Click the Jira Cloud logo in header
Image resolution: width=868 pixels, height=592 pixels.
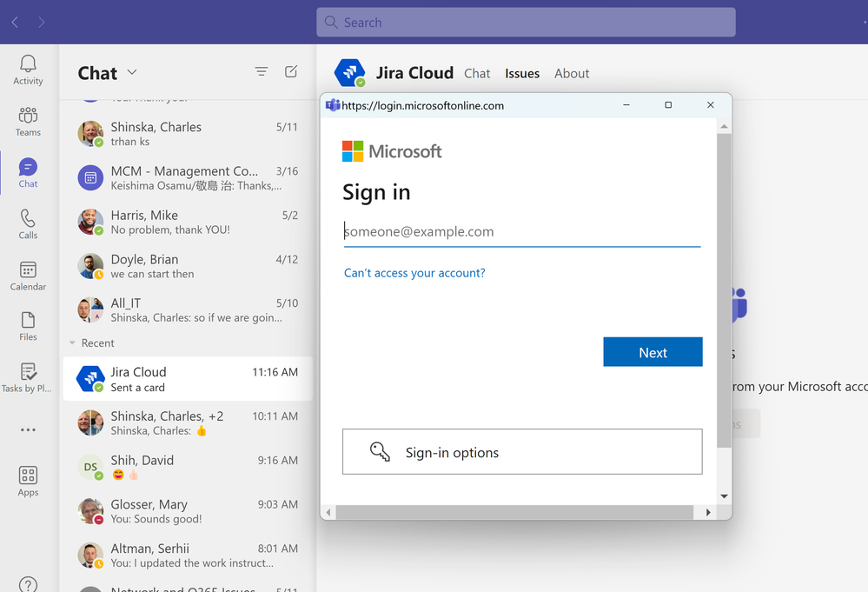click(349, 72)
